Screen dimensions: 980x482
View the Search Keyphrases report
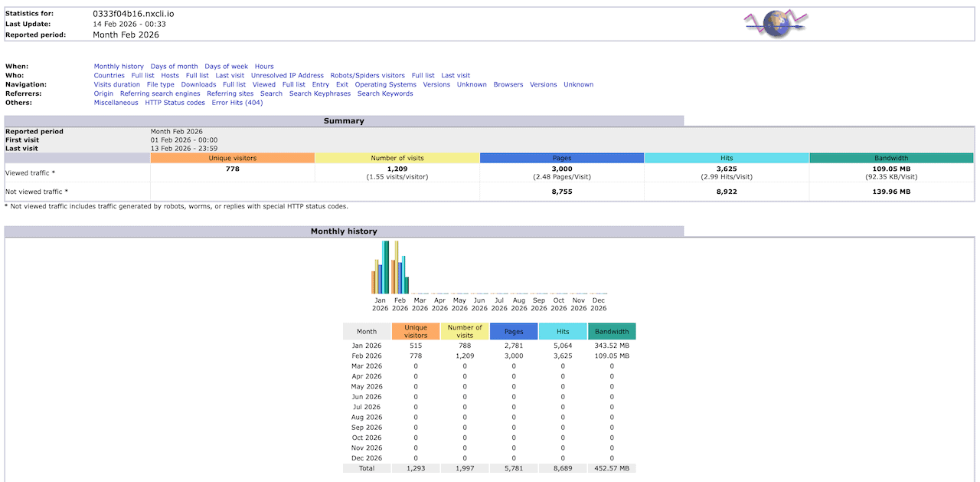(x=320, y=93)
